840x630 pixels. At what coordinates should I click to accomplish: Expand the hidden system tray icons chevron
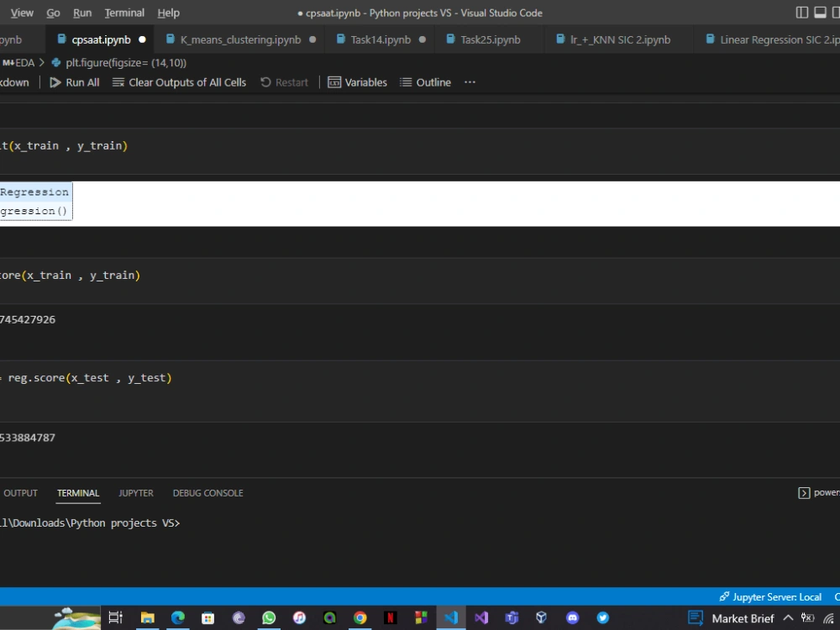click(x=788, y=618)
